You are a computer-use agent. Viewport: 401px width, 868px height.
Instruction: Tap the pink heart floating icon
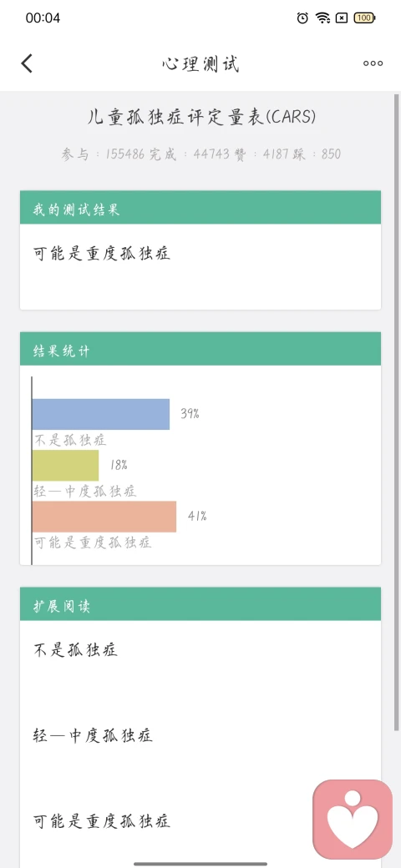tap(353, 820)
